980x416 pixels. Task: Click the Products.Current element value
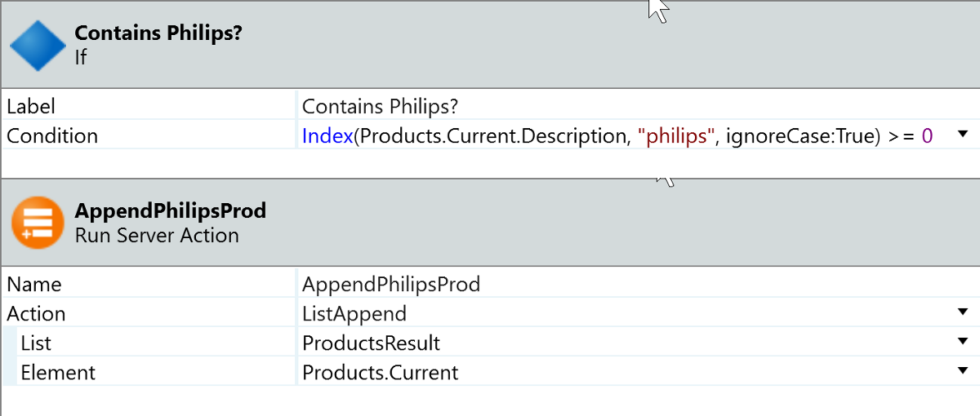[x=380, y=373]
